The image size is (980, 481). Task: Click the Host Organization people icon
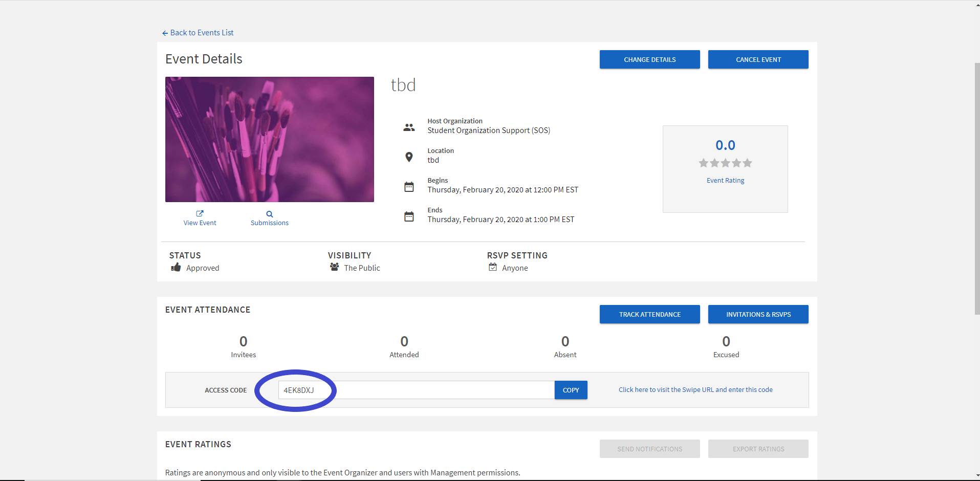tap(409, 127)
